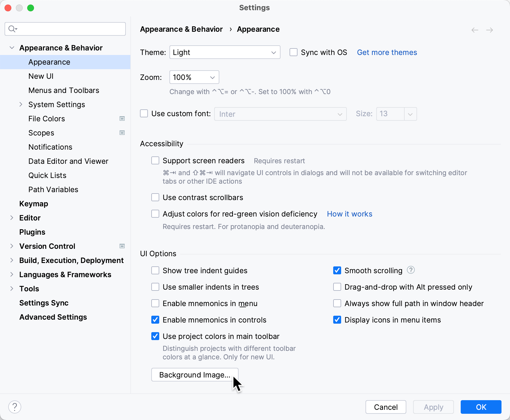This screenshot has height=420, width=510.
Task: Click the panel icon next to Scopes
Action: (122, 133)
